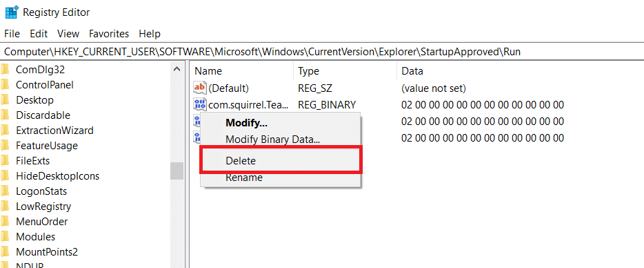This screenshot has height=268, width=644.
Task: Click the Registry Editor app icon
Action: click(11, 12)
